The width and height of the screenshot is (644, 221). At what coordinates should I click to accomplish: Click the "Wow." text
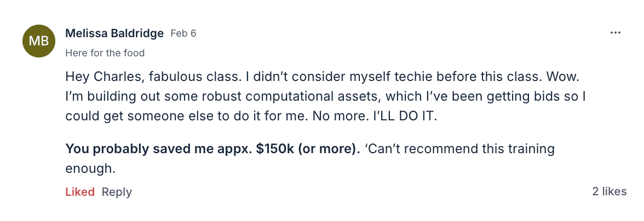(x=548, y=75)
